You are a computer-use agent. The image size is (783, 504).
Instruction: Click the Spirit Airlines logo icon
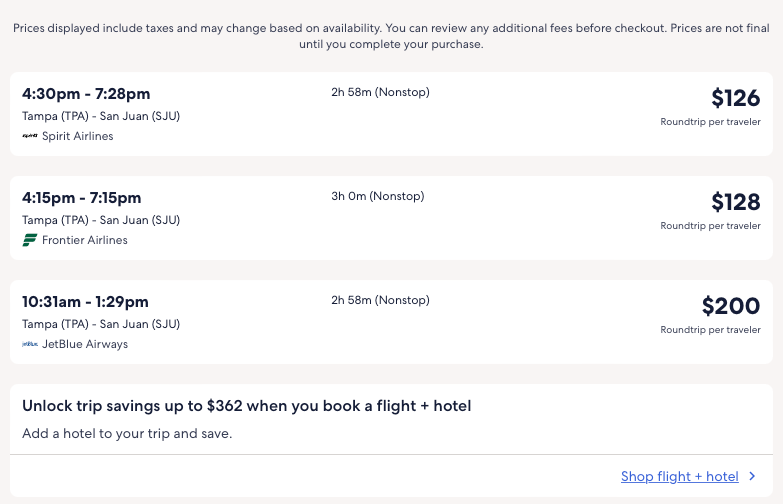pyautogui.click(x=30, y=136)
